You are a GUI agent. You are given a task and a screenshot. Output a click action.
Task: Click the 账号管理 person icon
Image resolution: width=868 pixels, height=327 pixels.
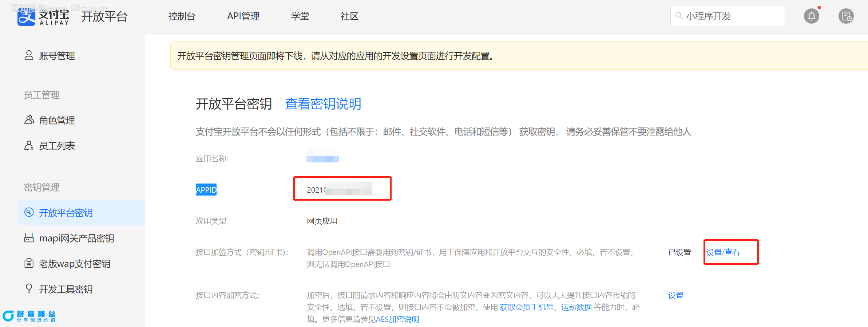[29, 55]
